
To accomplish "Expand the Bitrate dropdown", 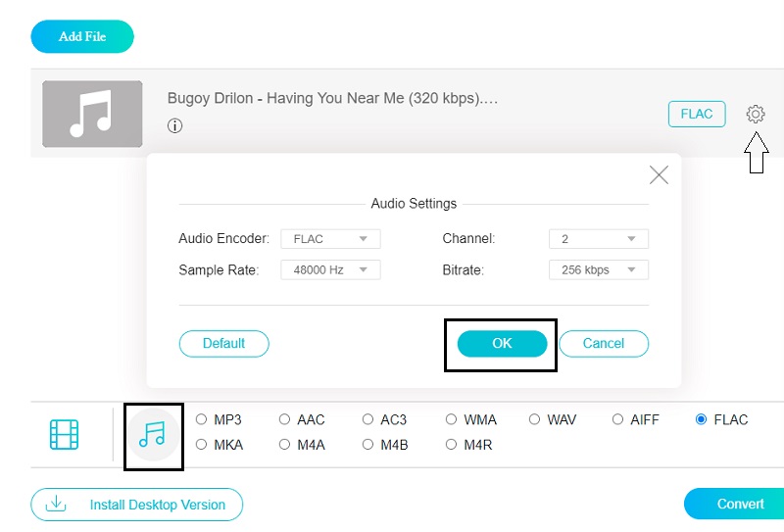I will (598, 269).
